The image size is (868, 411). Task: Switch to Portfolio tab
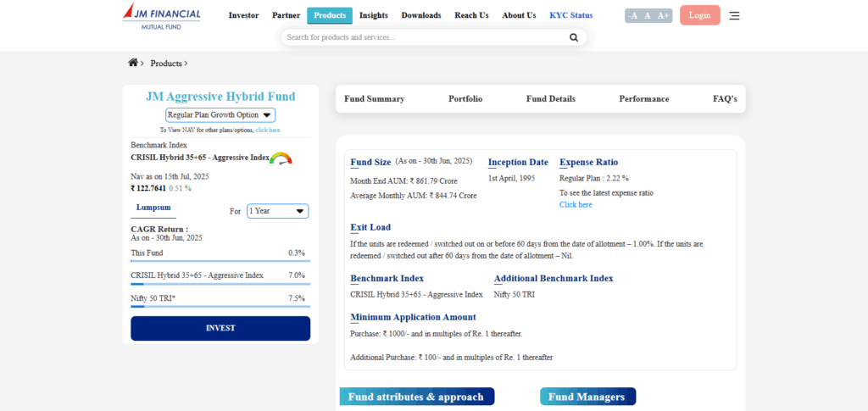tap(465, 99)
